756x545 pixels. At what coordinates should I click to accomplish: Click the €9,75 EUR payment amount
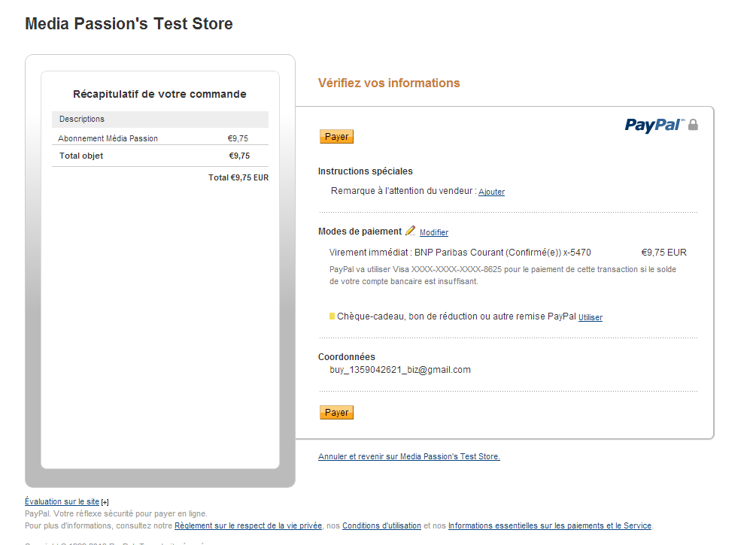pyautogui.click(x=663, y=253)
